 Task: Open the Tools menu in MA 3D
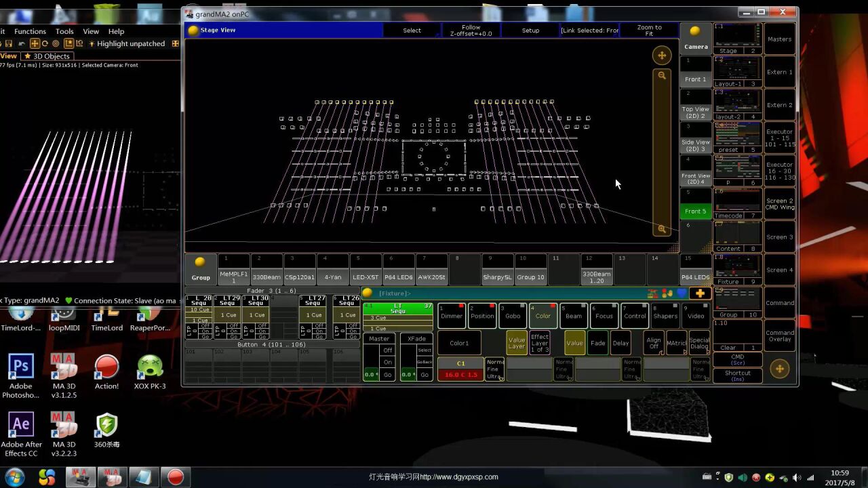pyautogui.click(x=64, y=31)
